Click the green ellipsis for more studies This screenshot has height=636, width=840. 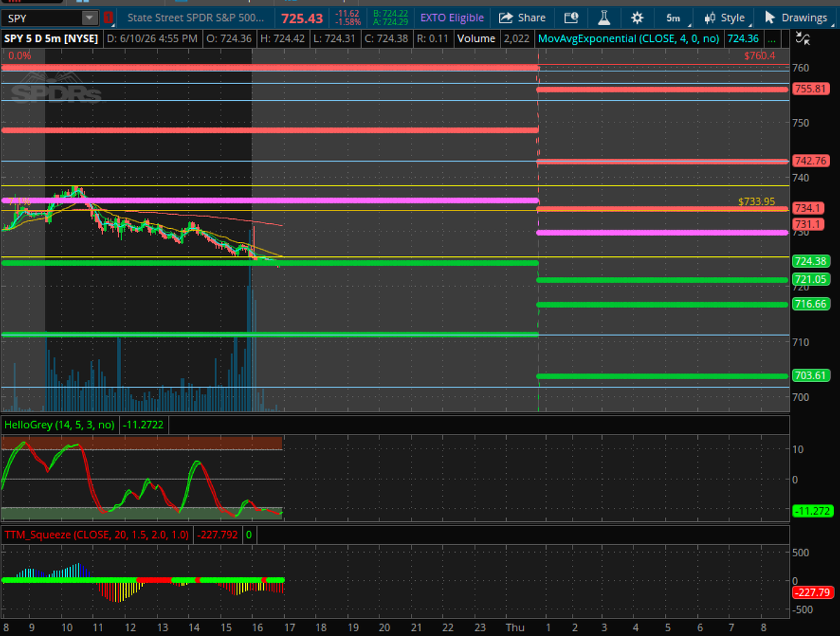click(771, 39)
